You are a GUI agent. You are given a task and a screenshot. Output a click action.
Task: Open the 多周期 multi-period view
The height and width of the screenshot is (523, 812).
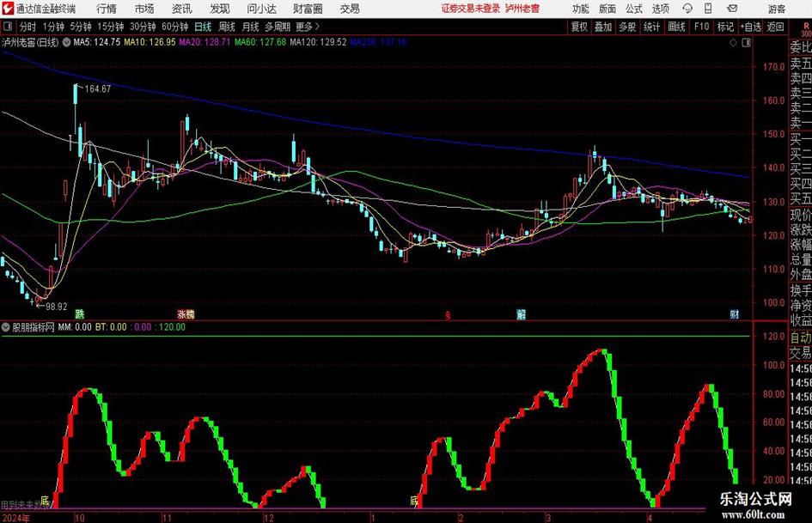coord(278,27)
